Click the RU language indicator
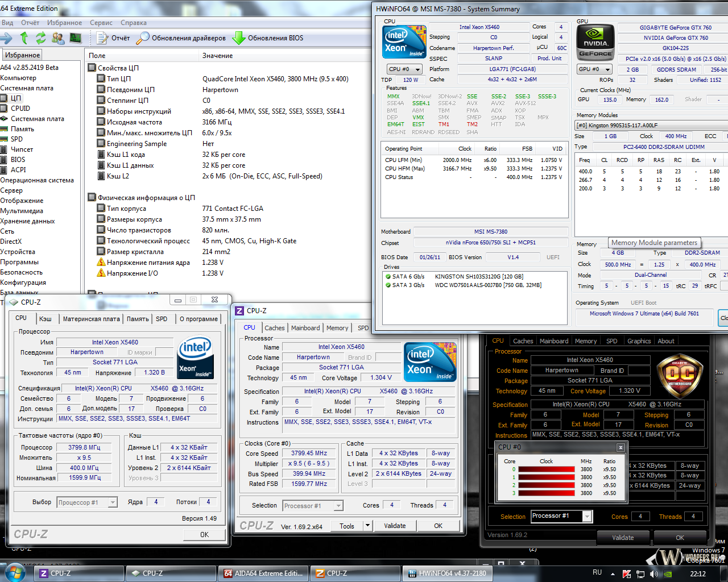 (597, 572)
